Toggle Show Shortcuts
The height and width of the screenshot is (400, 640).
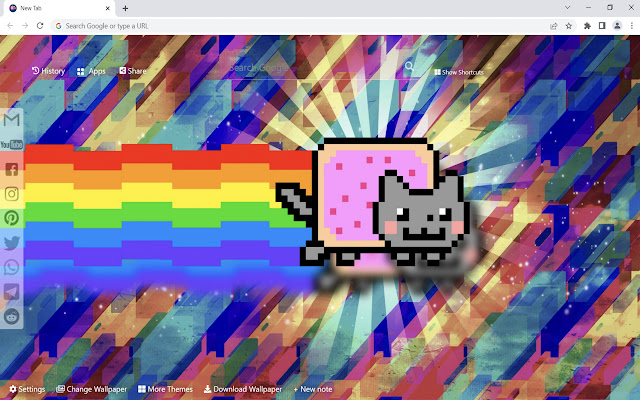pyautogui.click(x=459, y=72)
